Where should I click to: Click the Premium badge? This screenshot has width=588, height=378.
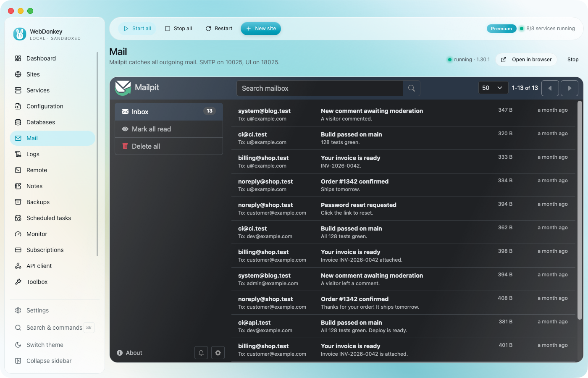tap(501, 29)
